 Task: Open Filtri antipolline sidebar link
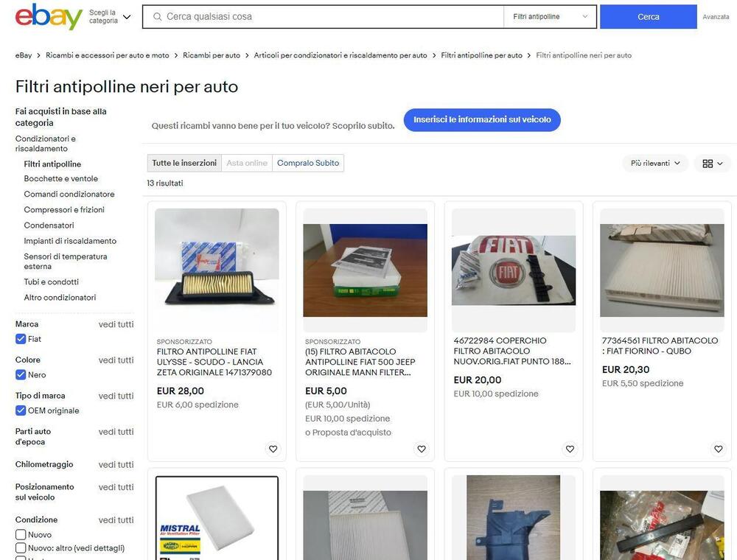point(52,164)
